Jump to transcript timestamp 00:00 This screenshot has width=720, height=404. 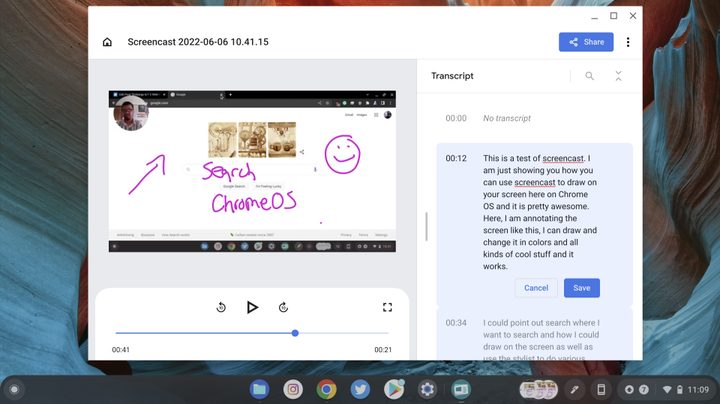point(456,118)
